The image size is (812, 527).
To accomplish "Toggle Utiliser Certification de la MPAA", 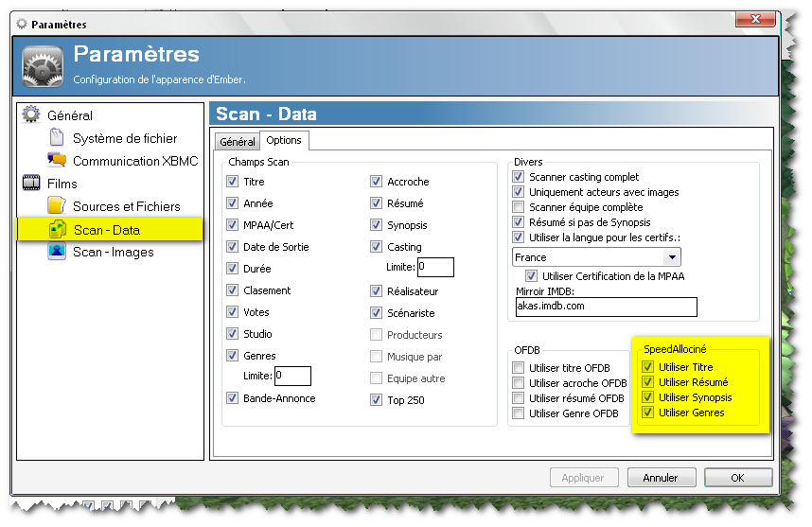I will click(x=531, y=276).
